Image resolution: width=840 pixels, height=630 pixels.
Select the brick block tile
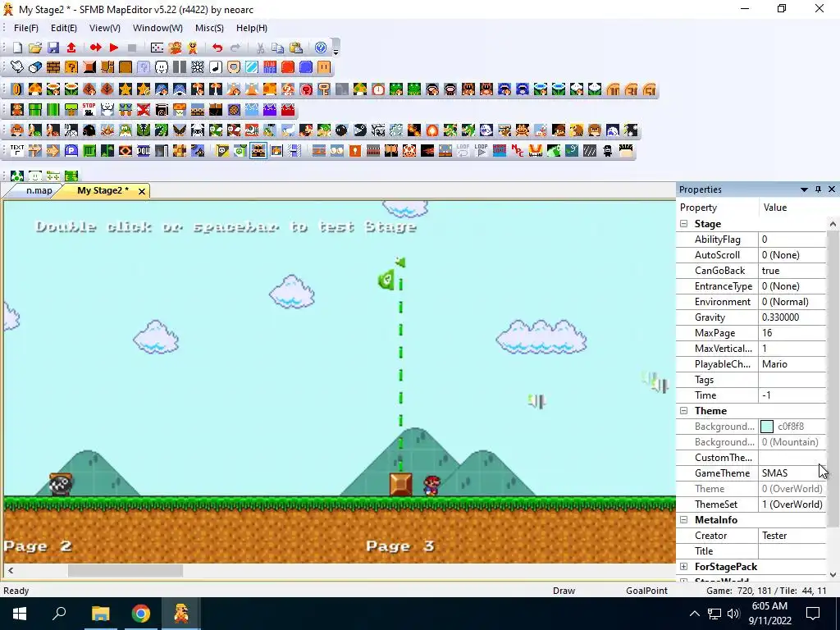[53, 67]
